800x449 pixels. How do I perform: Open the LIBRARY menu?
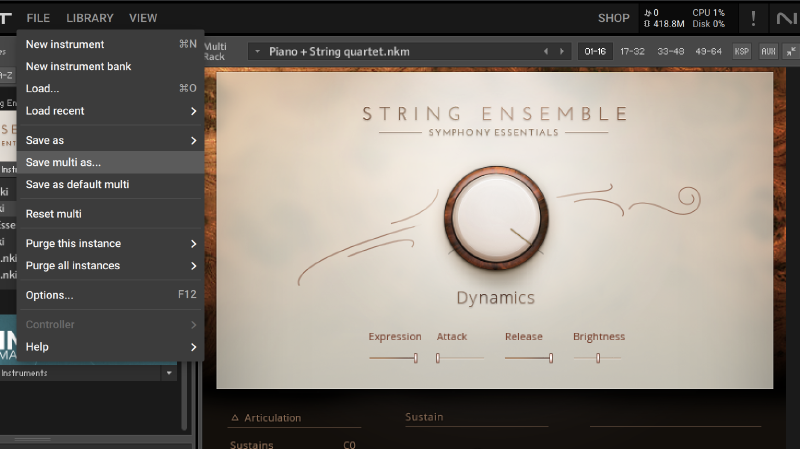pyautogui.click(x=90, y=18)
